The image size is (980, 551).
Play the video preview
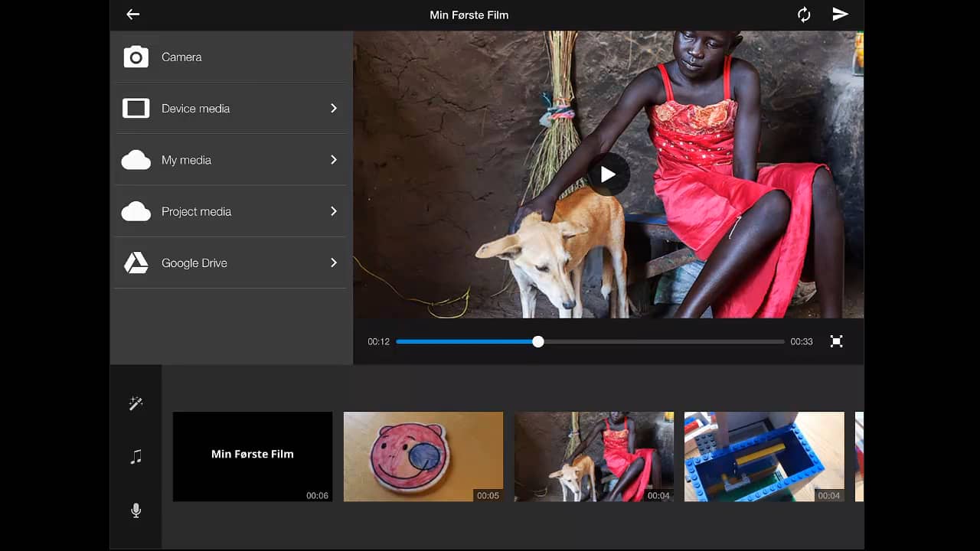pyautogui.click(x=609, y=174)
